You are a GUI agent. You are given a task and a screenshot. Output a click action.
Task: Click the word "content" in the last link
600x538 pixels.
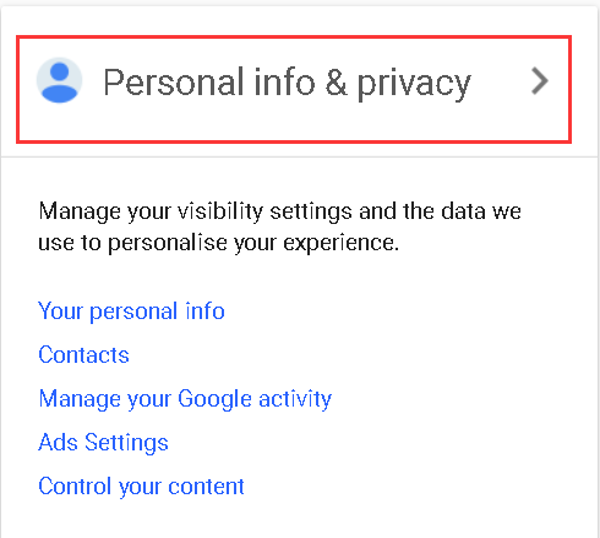209,487
